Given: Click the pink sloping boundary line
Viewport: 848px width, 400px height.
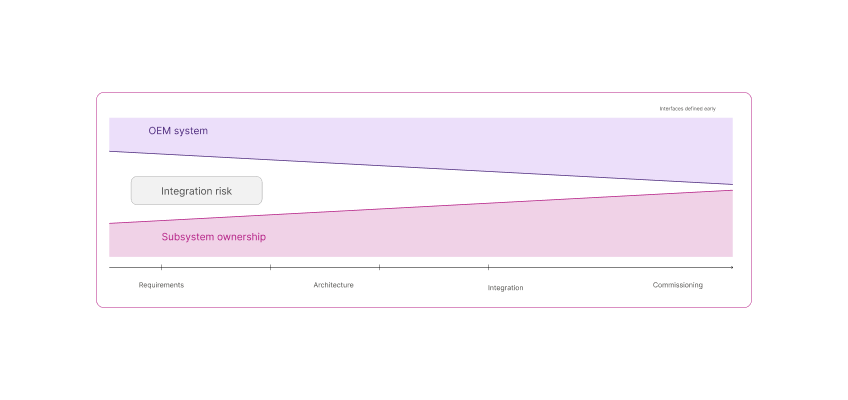Looking at the screenshot, I should [421, 207].
